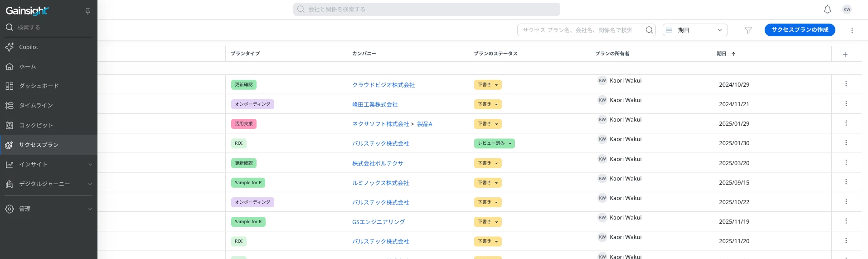Open row menu for 2025/03/20 plan
868x259 pixels.
click(x=846, y=162)
